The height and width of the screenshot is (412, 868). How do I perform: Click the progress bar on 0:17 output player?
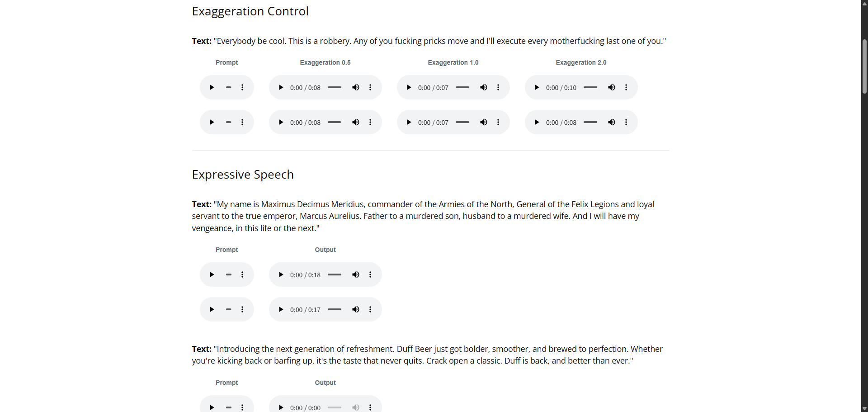click(x=334, y=309)
